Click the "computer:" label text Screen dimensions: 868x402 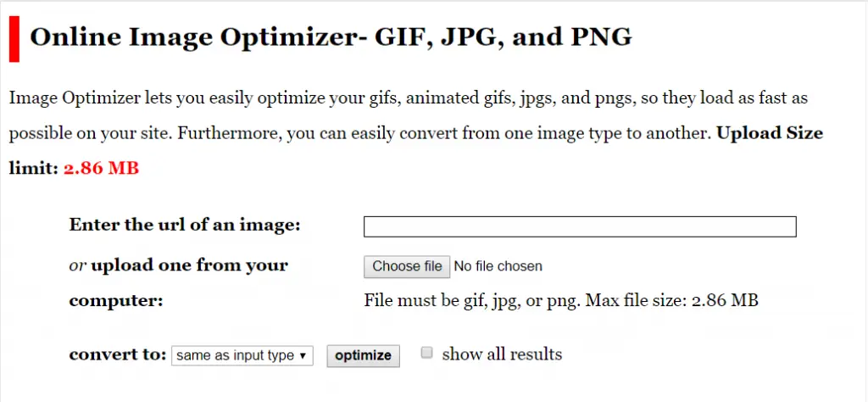tap(115, 300)
